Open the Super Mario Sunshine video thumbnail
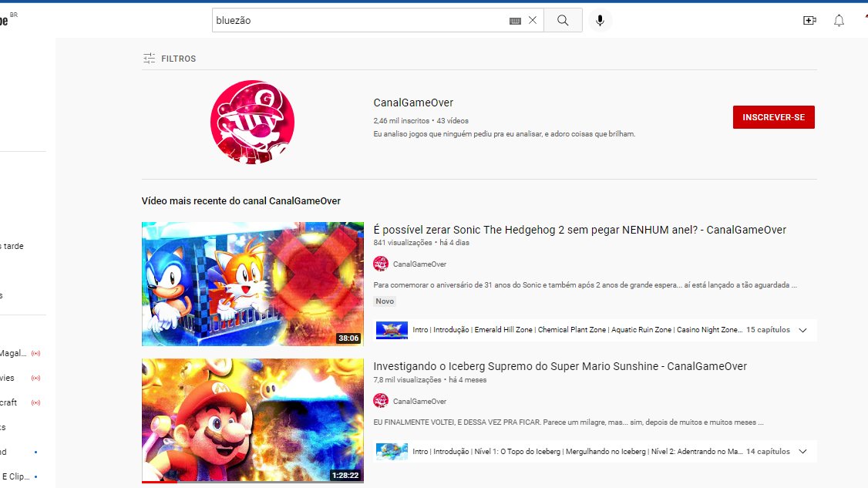 click(x=252, y=420)
